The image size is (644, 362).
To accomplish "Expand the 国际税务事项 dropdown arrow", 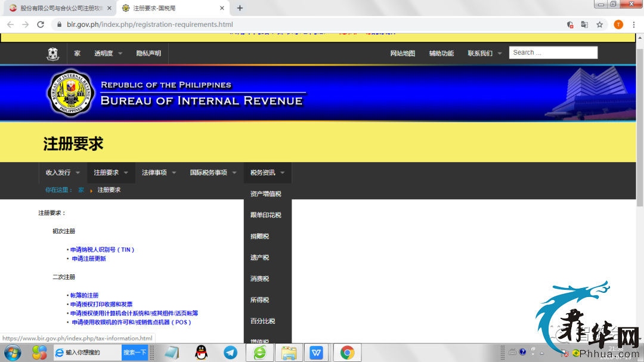I will (x=234, y=172).
